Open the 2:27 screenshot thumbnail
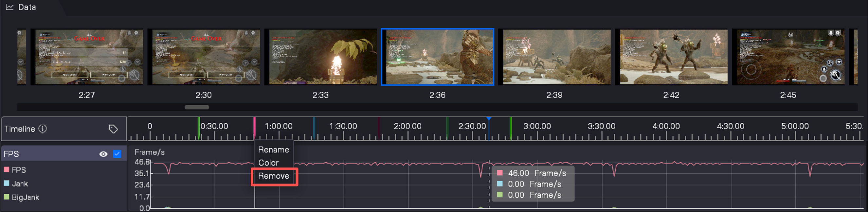Viewport: 868px width, 212px height. [87, 57]
